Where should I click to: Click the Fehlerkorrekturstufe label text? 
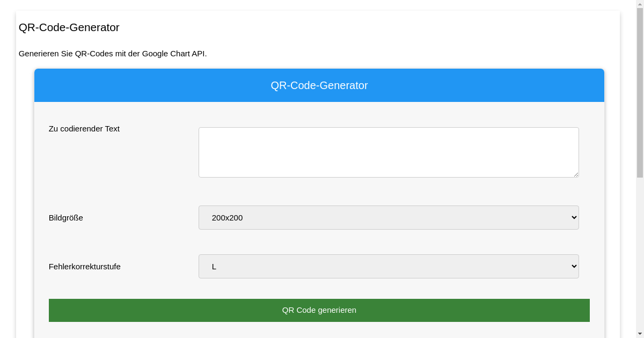tap(84, 266)
